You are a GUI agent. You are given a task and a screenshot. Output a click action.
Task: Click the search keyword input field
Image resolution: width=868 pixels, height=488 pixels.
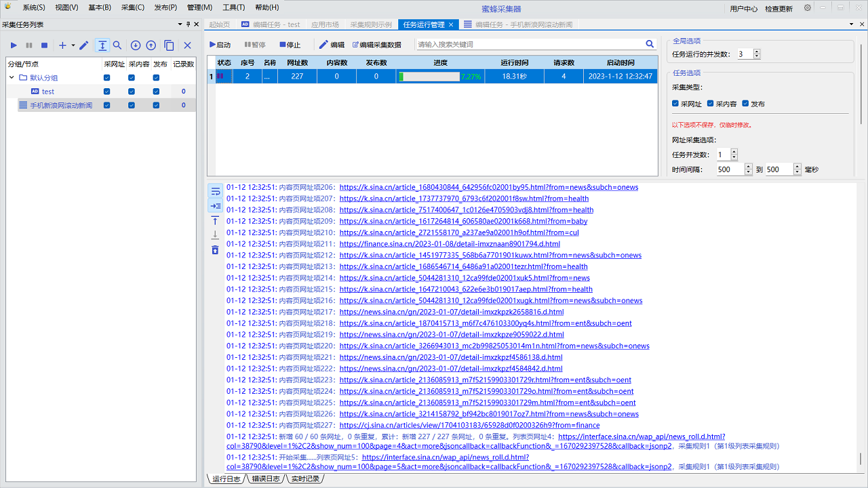pyautogui.click(x=529, y=44)
